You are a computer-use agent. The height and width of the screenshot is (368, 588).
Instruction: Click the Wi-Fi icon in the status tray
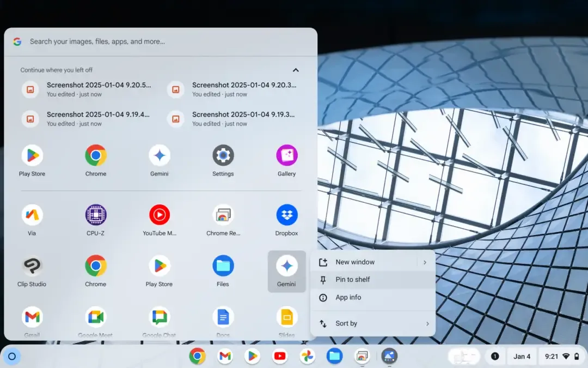tap(566, 357)
